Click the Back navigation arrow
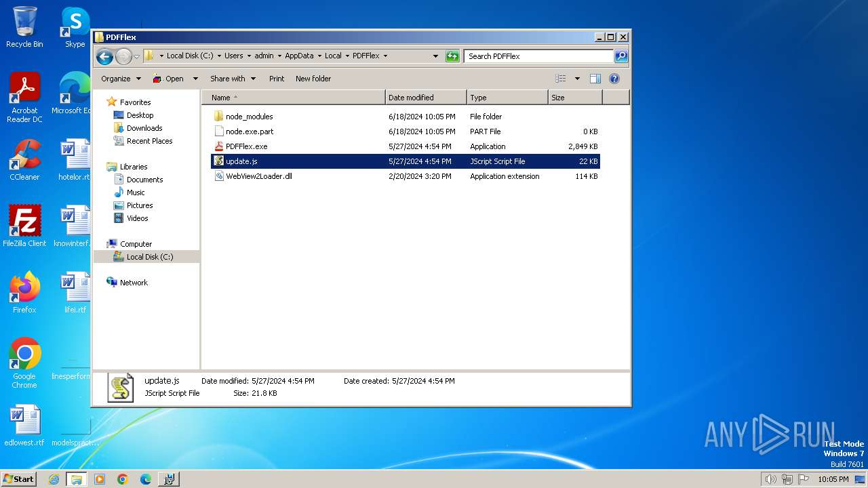This screenshot has height=488, width=868. pyautogui.click(x=104, y=56)
